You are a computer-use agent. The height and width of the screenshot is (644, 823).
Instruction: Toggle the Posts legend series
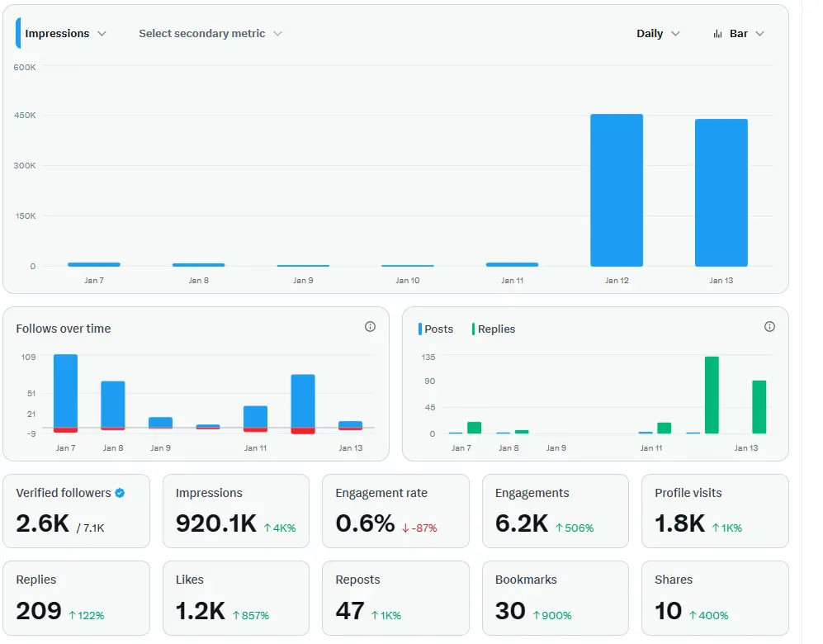pyautogui.click(x=436, y=329)
